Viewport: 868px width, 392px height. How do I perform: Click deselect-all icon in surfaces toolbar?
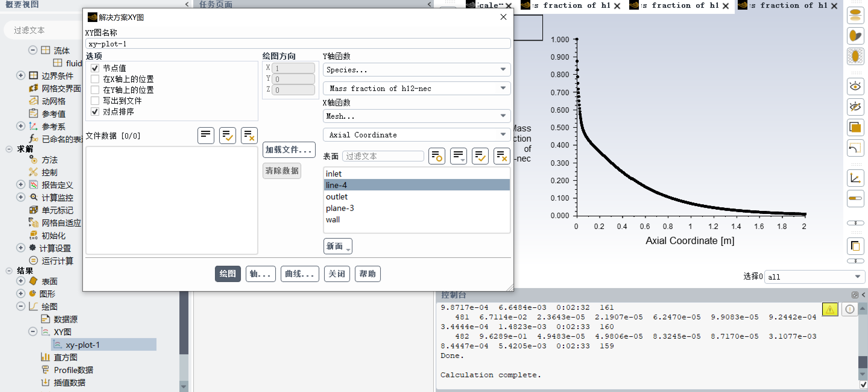coord(501,156)
